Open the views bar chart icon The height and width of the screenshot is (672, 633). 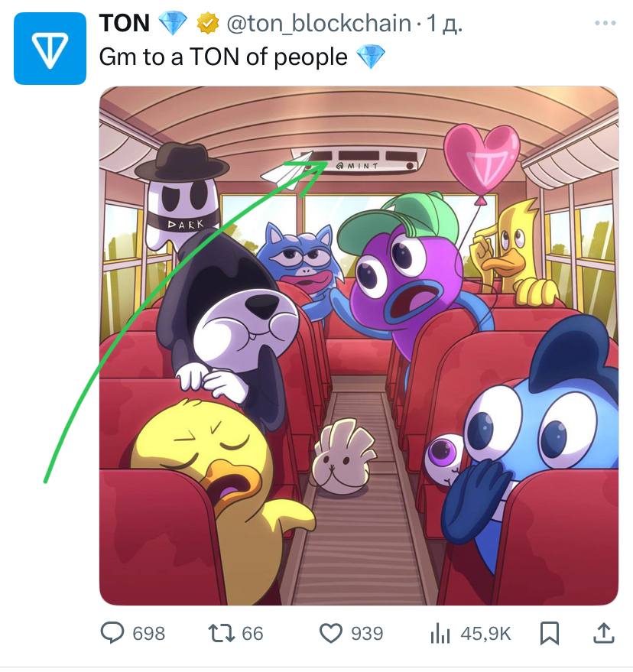coord(440,632)
